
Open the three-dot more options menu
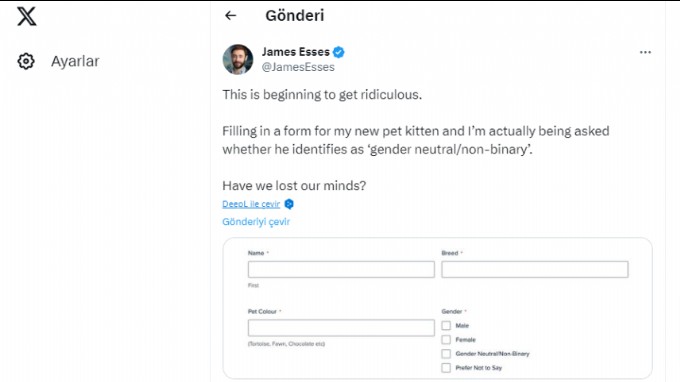(x=645, y=52)
